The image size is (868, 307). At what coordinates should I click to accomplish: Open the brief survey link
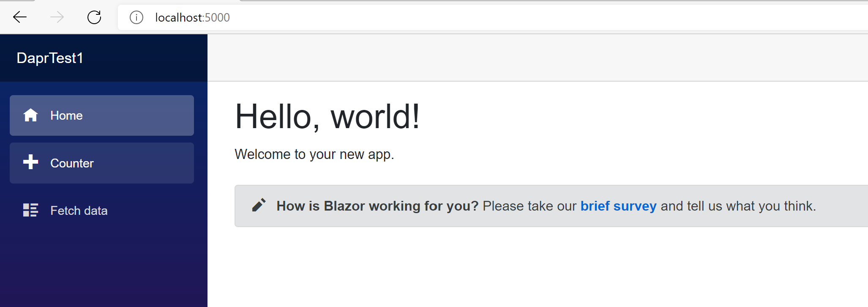point(618,206)
